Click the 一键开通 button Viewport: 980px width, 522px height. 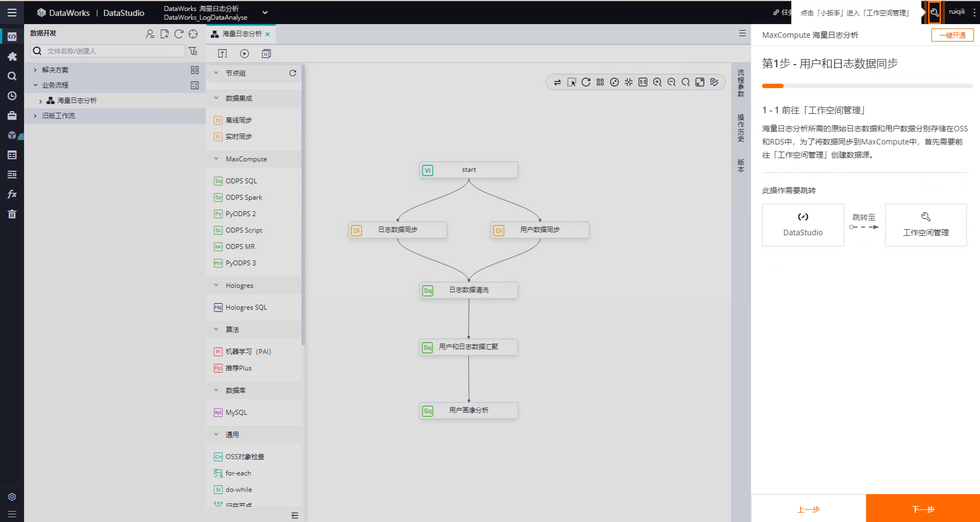[x=952, y=35]
